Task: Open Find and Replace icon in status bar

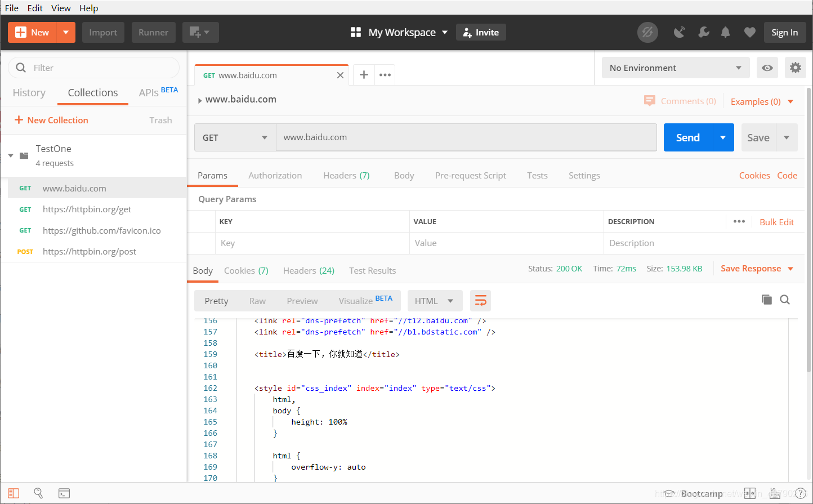Action: point(38,493)
